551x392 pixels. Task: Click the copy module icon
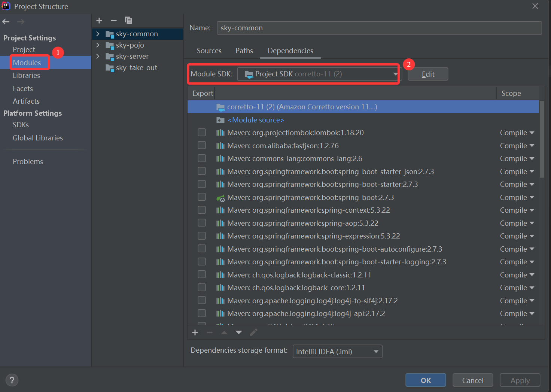click(x=128, y=20)
